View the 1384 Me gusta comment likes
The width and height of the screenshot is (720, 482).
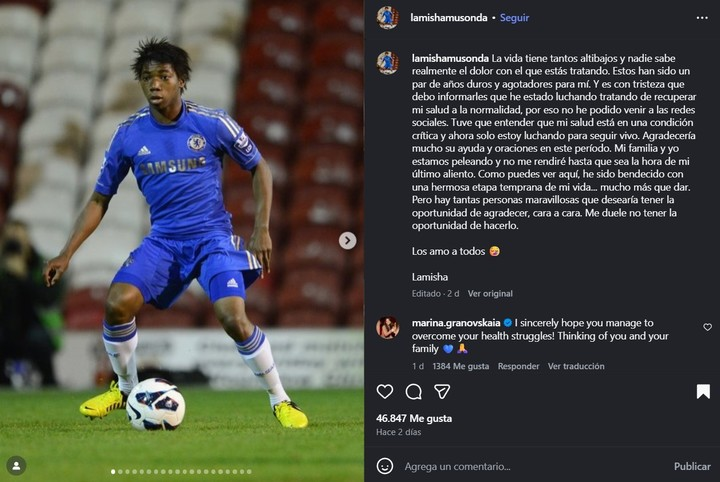(461, 366)
